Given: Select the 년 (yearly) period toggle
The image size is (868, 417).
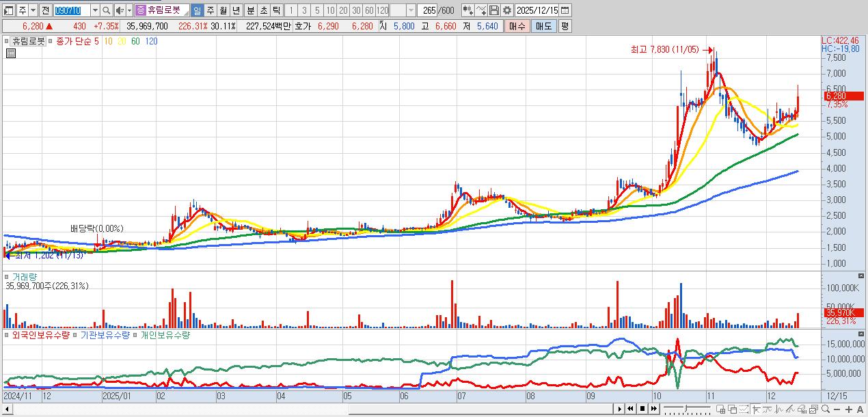Looking at the screenshot, I should [236, 10].
